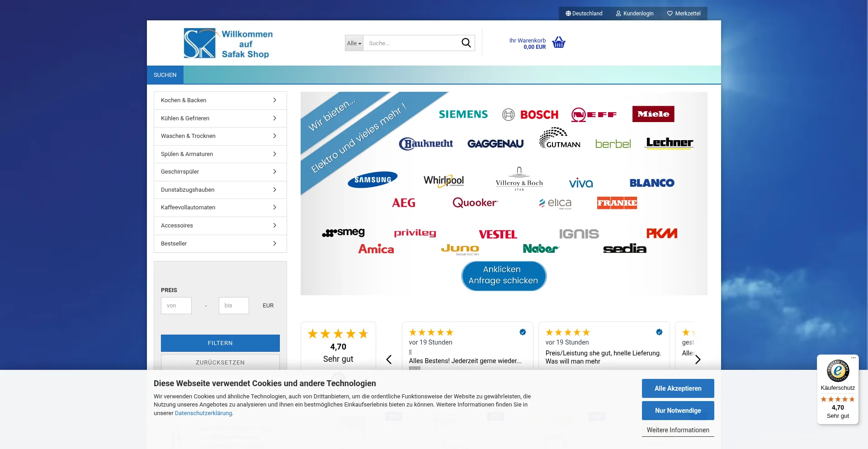Open the Alle search category dropdown

click(x=354, y=43)
